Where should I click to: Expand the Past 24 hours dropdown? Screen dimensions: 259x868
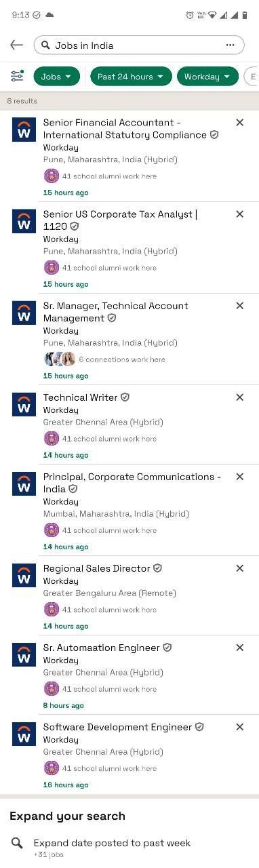131,77
